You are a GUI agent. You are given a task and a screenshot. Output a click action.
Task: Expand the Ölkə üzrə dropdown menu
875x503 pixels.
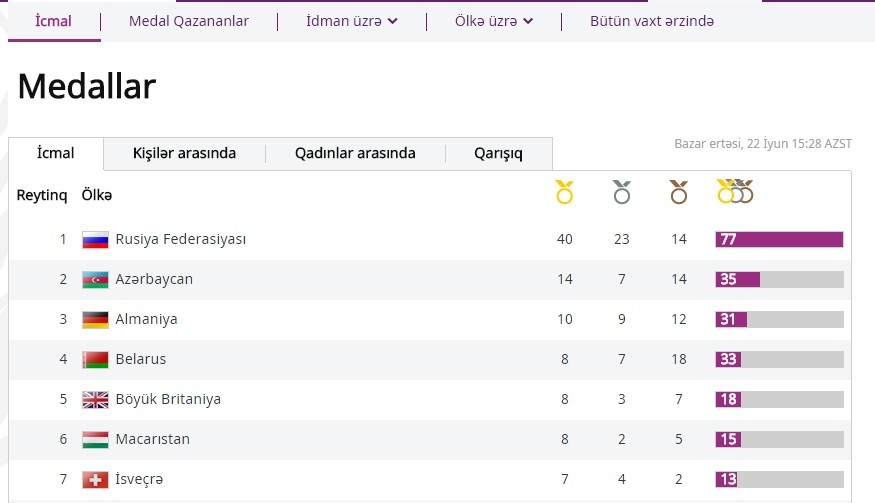[x=493, y=21]
